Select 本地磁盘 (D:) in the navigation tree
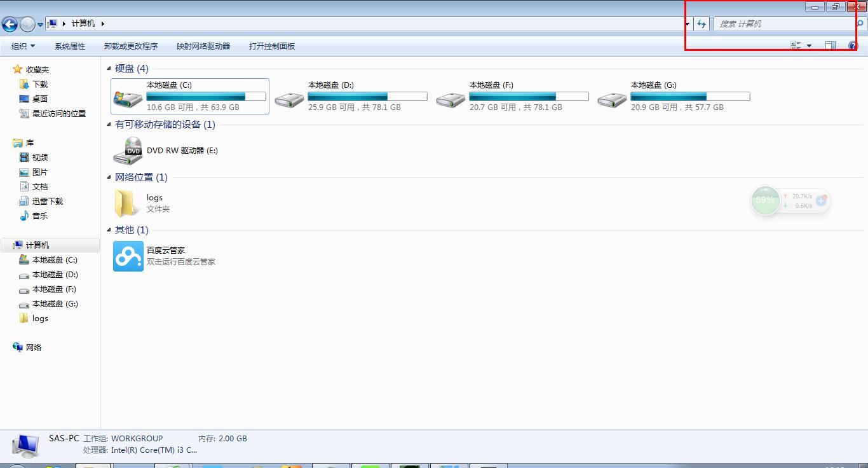 tap(55, 274)
